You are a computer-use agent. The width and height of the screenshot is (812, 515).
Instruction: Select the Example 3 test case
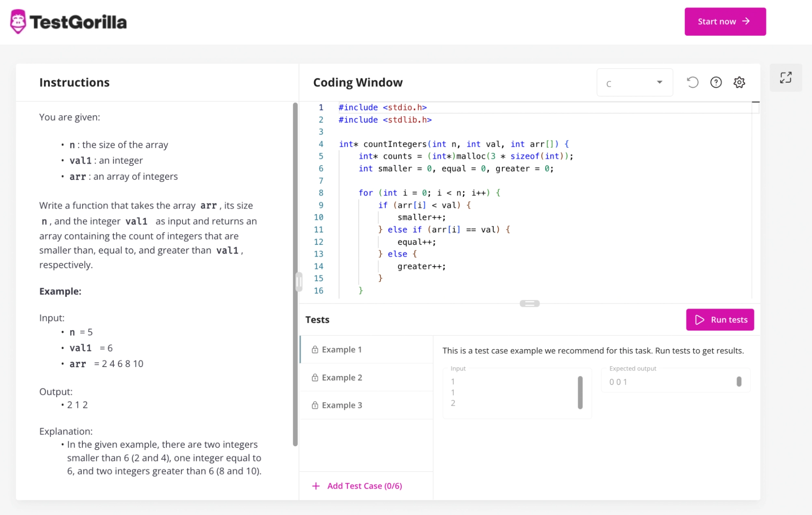tap(366, 405)
